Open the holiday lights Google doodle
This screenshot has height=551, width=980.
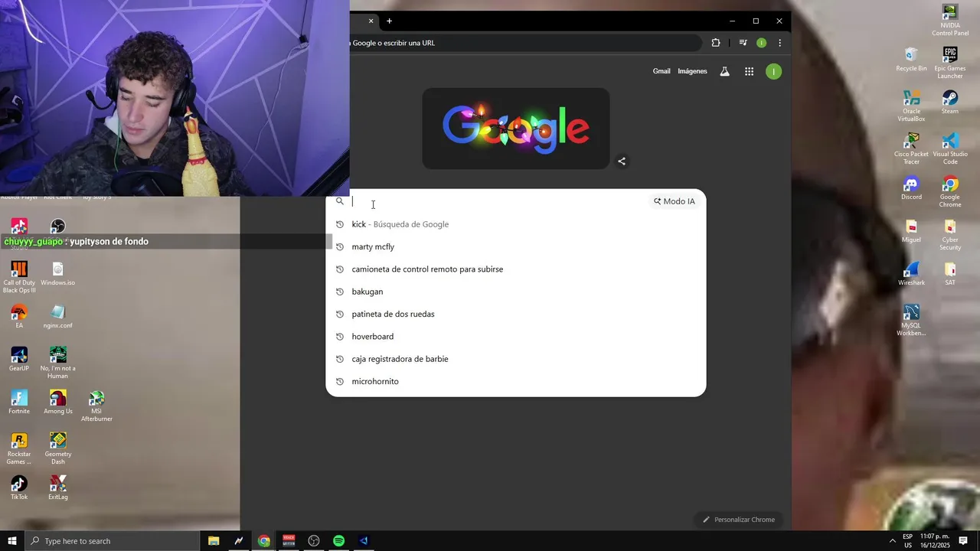pos(516,128)
